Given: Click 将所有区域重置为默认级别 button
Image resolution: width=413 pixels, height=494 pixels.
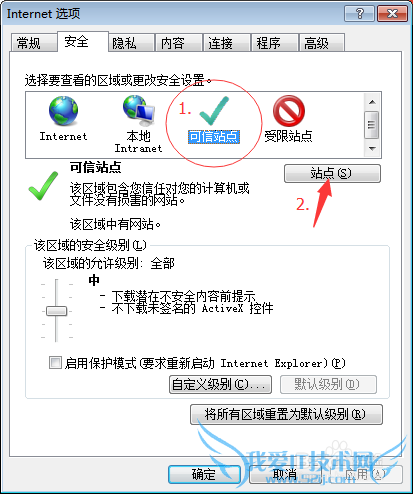Looking at the screenshot, I should pos(286,414).
